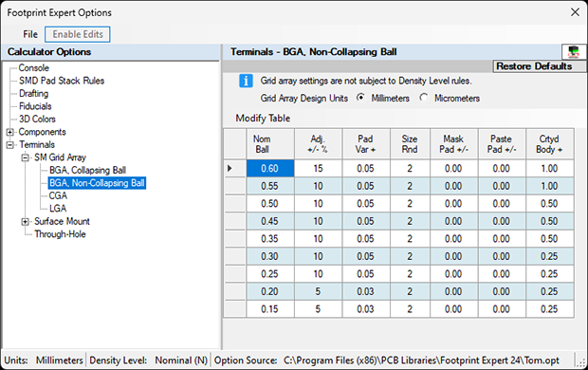This screenshot has width=588, height=370.
Task: Select SMD Pad Stack Rules
Action: 62,81
